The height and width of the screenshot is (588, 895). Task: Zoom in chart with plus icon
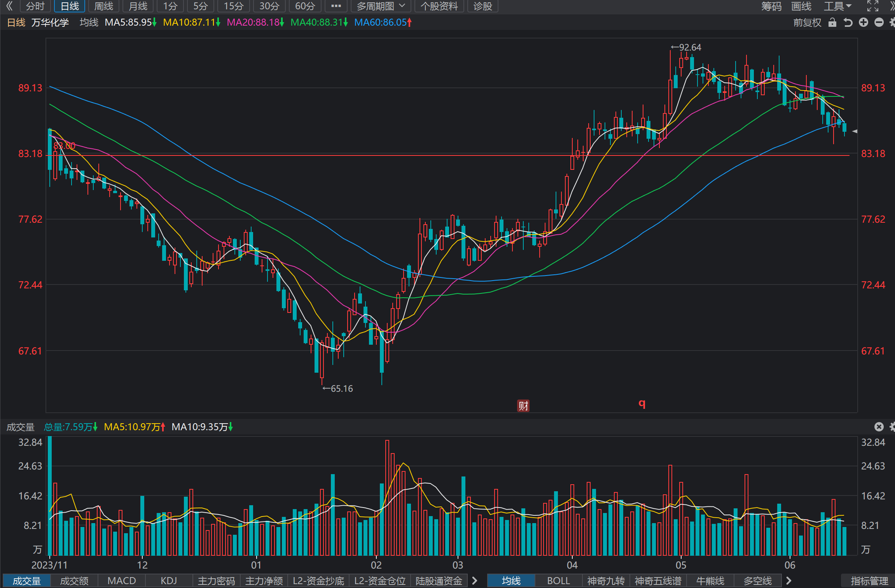pos(863,23)
